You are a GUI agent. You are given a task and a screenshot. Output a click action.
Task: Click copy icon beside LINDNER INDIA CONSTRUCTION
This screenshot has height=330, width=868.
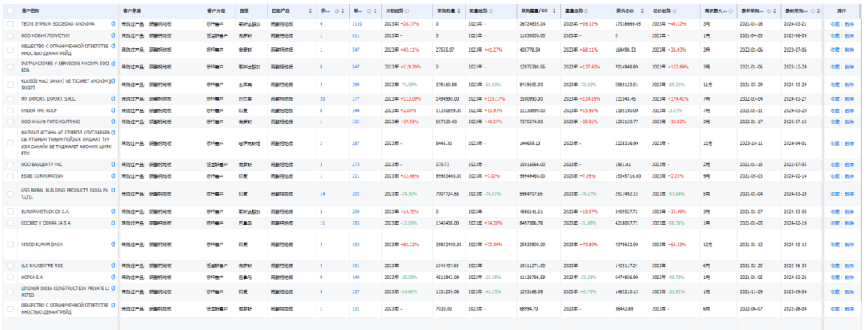click(x=113, y=288)
